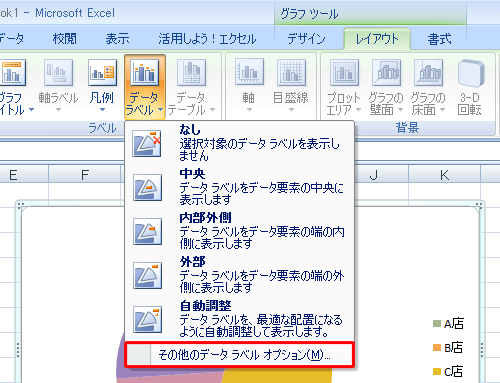Expand the グラフタイトル dropdown arrow
500x383 pixels.
31,109
